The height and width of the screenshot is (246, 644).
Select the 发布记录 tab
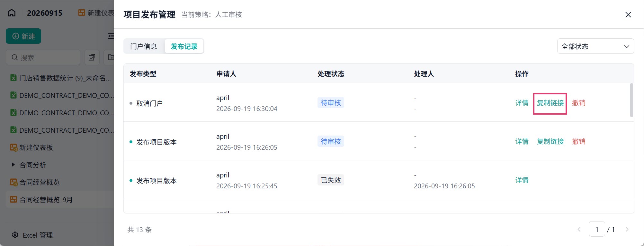(x=184, y=46)
